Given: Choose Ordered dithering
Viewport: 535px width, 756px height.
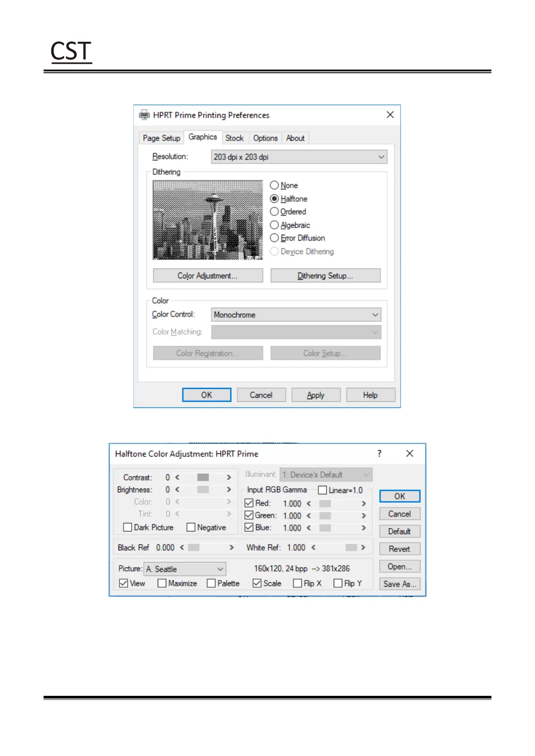Looking at the screenshot, I should pos(288,211).
